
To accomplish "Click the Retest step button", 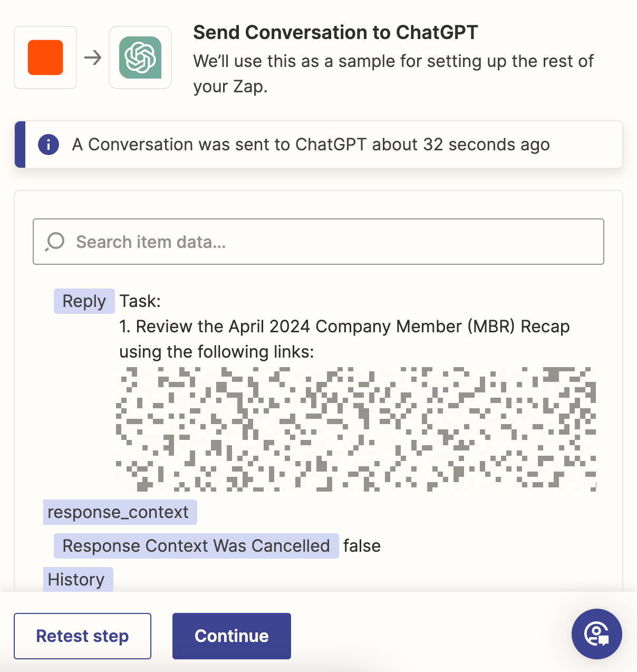I will tap(82, 636).
